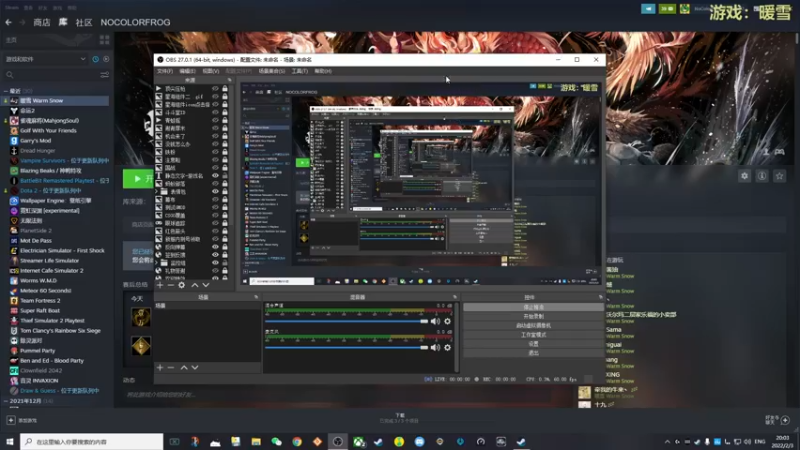800x450 pixels.
Task: Click Steam add game plus icon
Action: click(x=11, y=420)
